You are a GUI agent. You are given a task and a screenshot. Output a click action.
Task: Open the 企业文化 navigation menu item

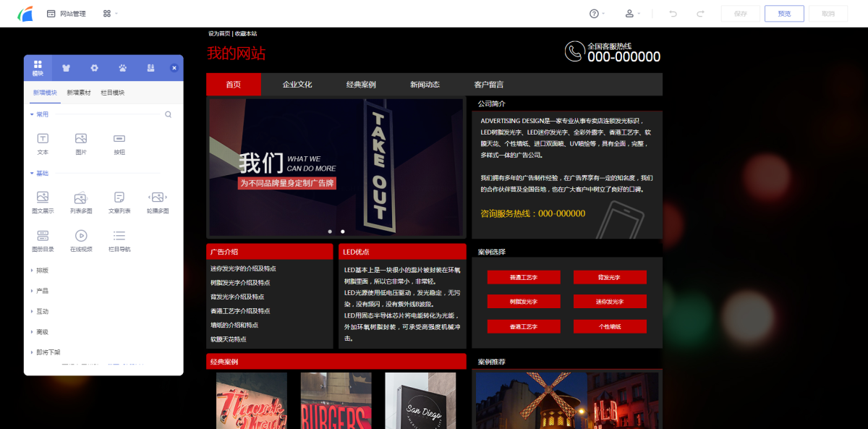tap(297, 85)
